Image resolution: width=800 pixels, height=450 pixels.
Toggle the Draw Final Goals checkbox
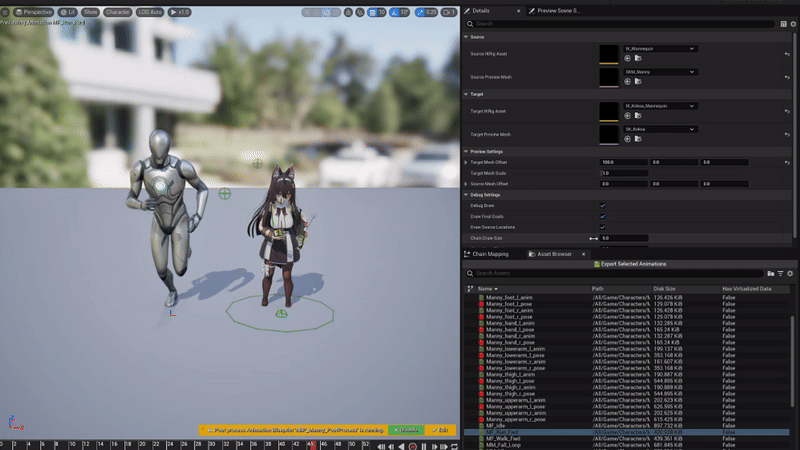603,216
